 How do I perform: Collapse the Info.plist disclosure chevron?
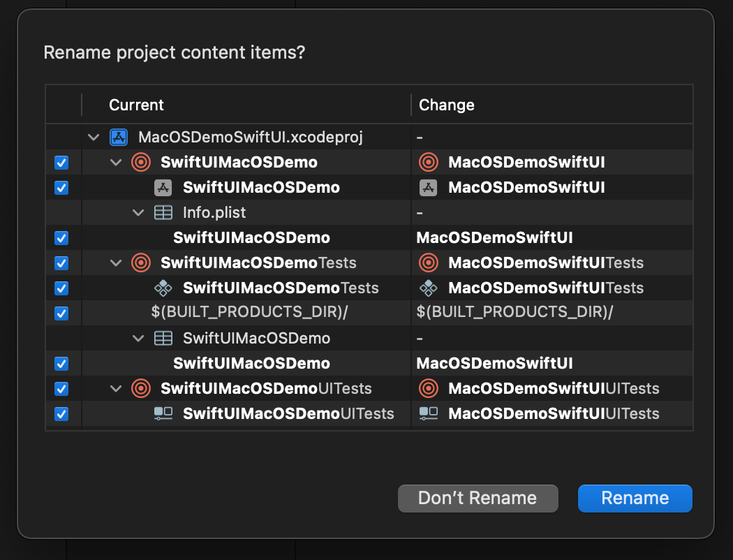pos(138,213)
